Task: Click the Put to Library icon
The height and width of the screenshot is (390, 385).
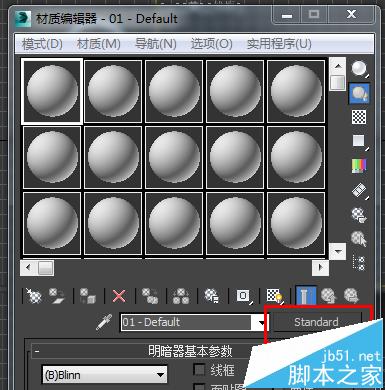Action: (x=211, y=296)
